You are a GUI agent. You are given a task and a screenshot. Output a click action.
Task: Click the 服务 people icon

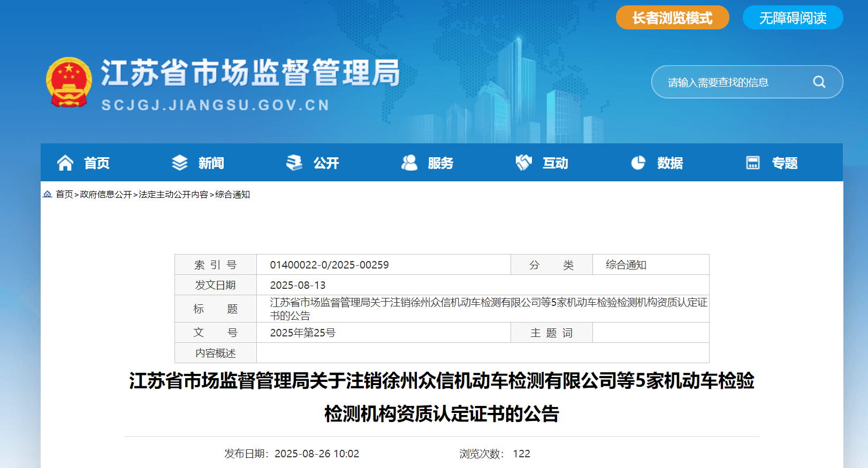tap(409, 163)
